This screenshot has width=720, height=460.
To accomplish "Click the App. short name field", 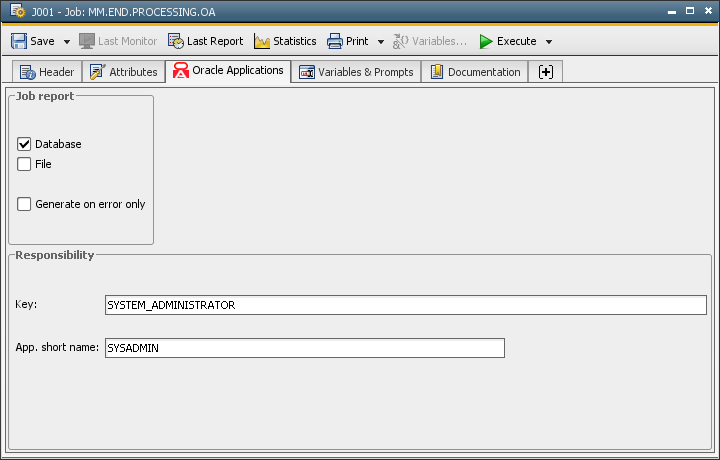I will 304,348.
